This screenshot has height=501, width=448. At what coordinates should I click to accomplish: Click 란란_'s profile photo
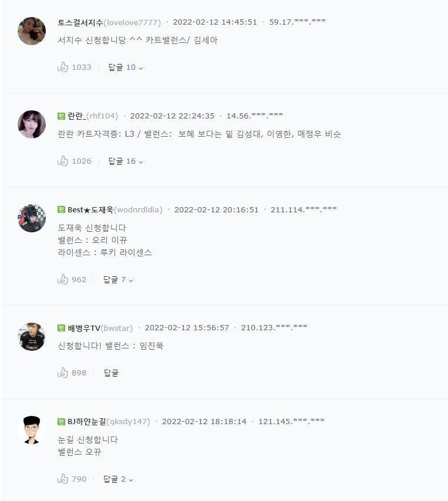coord(32,124)
